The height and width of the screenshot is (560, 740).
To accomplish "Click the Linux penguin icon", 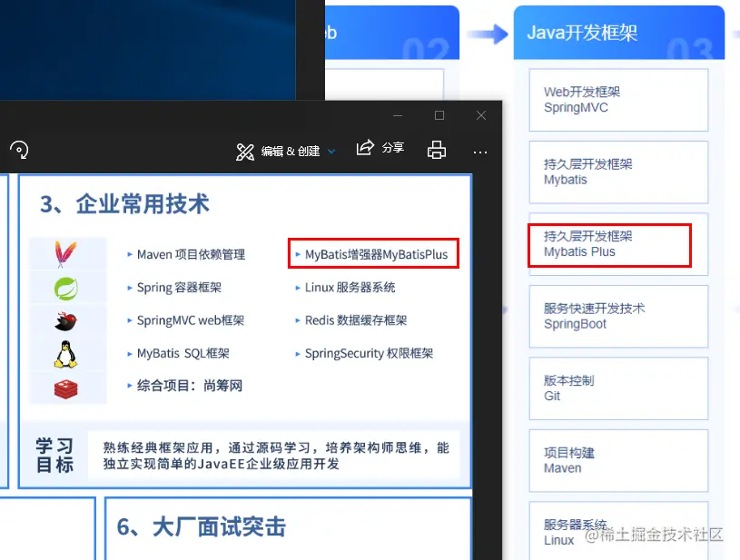I will pos(65,354).
